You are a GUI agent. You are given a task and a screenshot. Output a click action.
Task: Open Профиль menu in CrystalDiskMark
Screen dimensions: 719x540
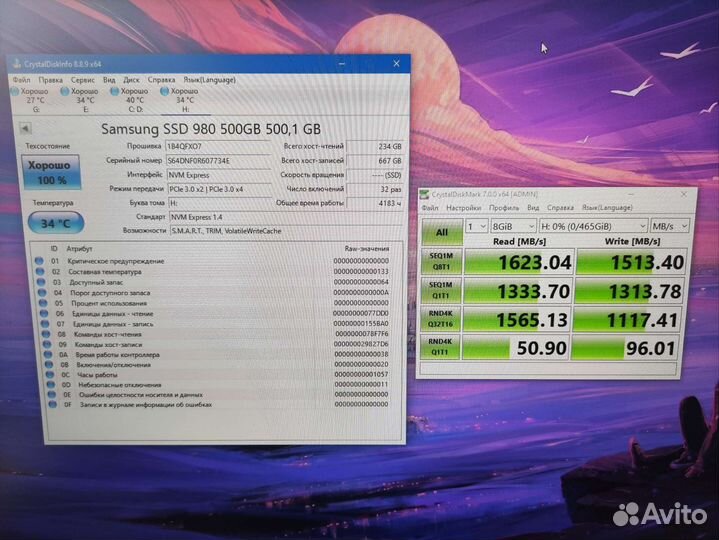504,208
